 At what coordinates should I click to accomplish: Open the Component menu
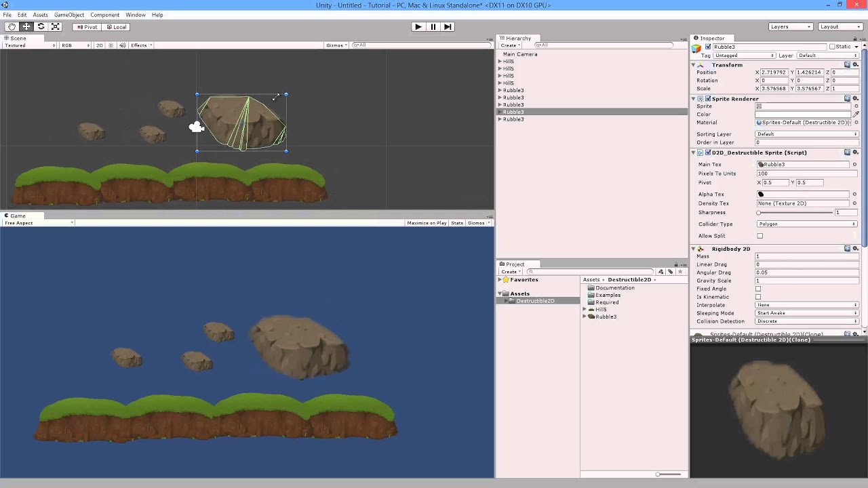(x=104, y=14)
